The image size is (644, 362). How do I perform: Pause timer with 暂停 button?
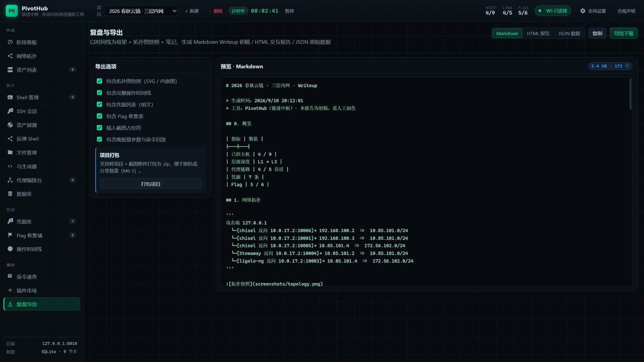(x=289, y=11)
